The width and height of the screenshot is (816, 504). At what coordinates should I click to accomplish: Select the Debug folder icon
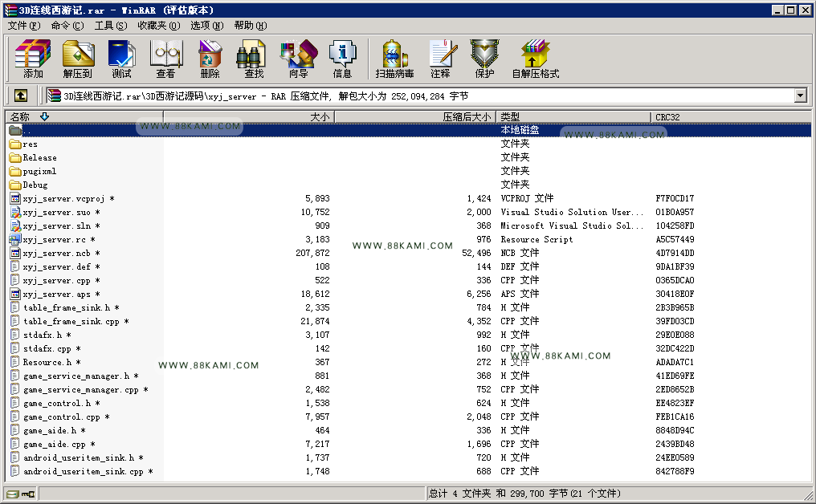pyautogui.click(x=15, y=185)
